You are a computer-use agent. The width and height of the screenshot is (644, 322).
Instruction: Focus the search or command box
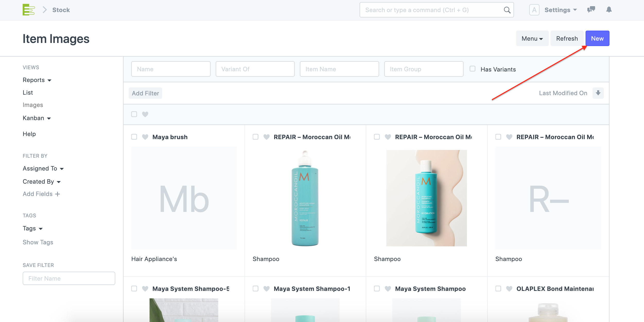click(x=437, y=10)
